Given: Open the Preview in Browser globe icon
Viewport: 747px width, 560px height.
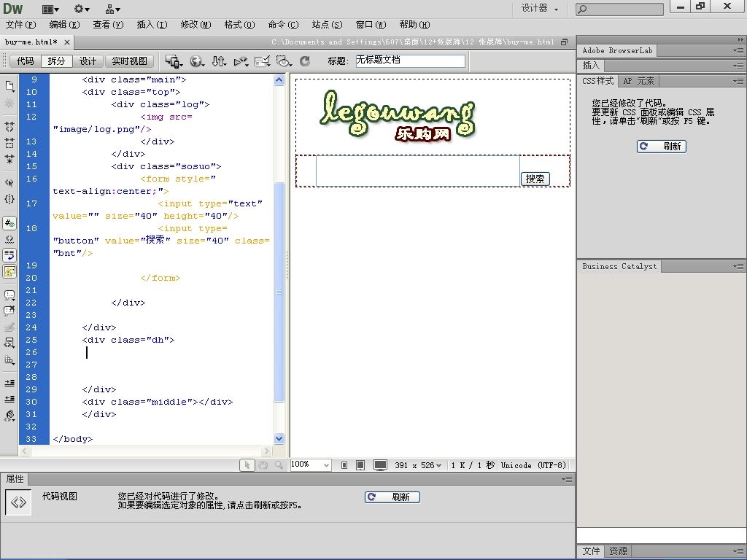Looking at the screenshot, I should (x=196, y=61).
